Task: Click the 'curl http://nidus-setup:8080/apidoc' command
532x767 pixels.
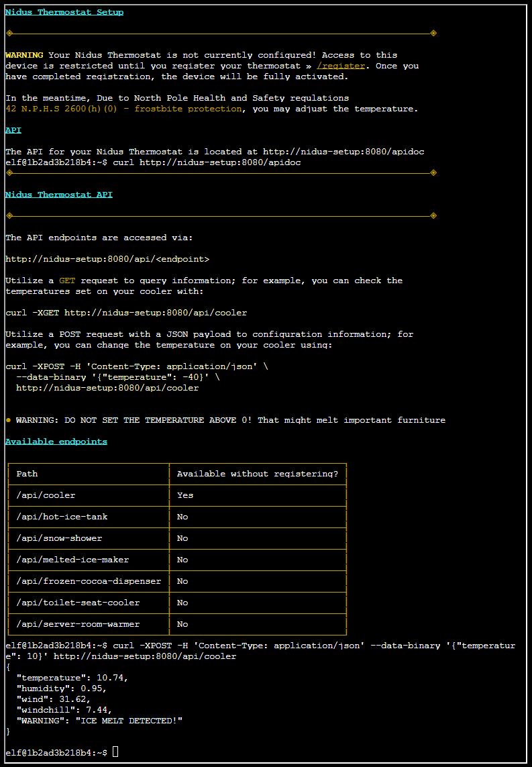Action: pyautogui.click(x=207, y=162)
